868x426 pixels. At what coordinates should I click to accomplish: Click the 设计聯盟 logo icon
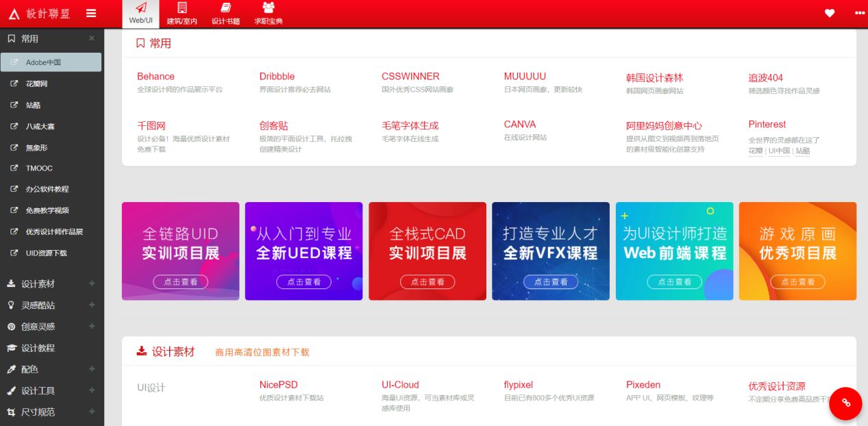tap(14, 13)
